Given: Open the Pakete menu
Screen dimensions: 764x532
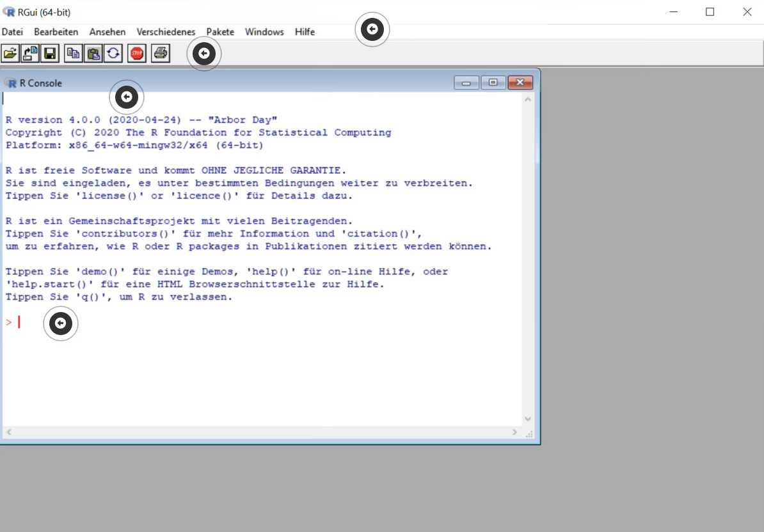Looking at the screenshot, I should tap(219, 31).
